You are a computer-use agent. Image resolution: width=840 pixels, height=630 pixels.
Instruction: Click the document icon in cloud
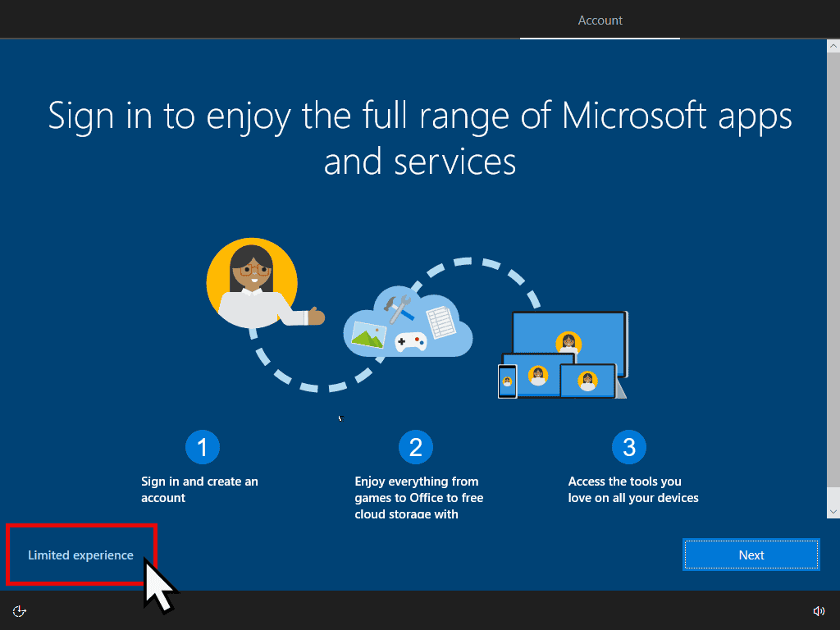[441, 321]
